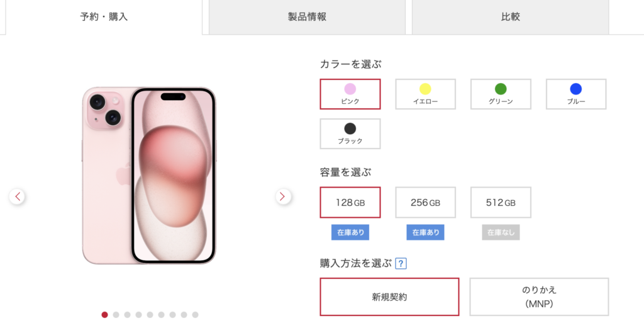This screenshot has width=644, height=328.
Task: Choose the イエロー color option
Action: pos(426,94)
